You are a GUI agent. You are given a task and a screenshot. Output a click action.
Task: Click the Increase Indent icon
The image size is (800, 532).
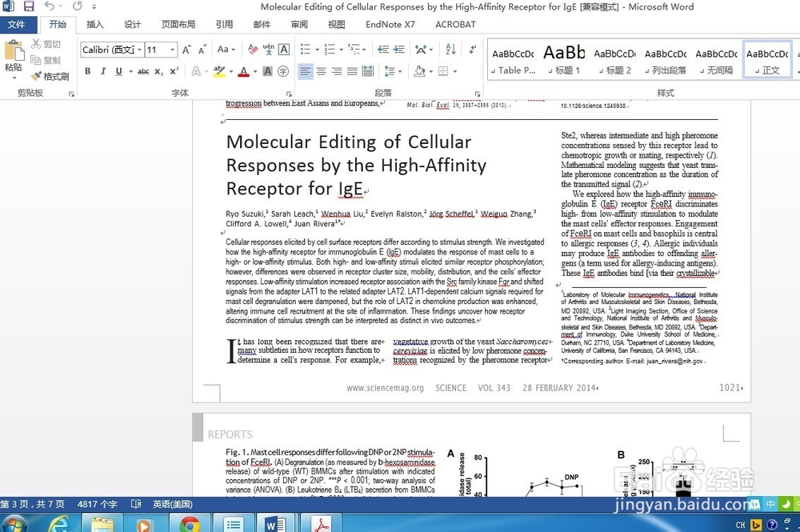click(399, 50)
